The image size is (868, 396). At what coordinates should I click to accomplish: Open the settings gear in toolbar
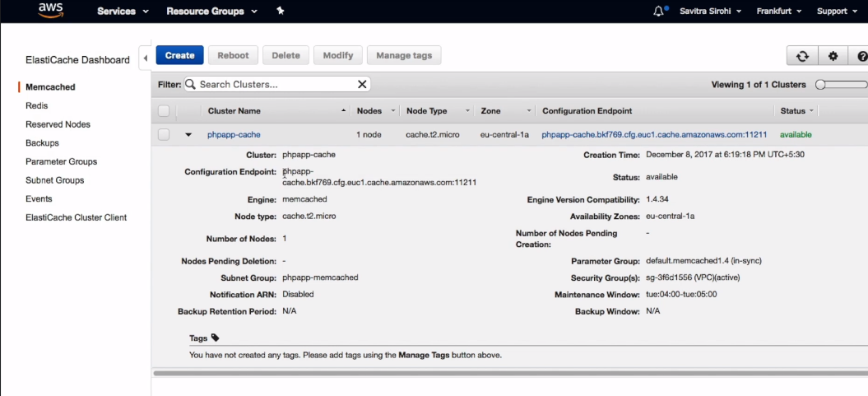coord(833,56)
